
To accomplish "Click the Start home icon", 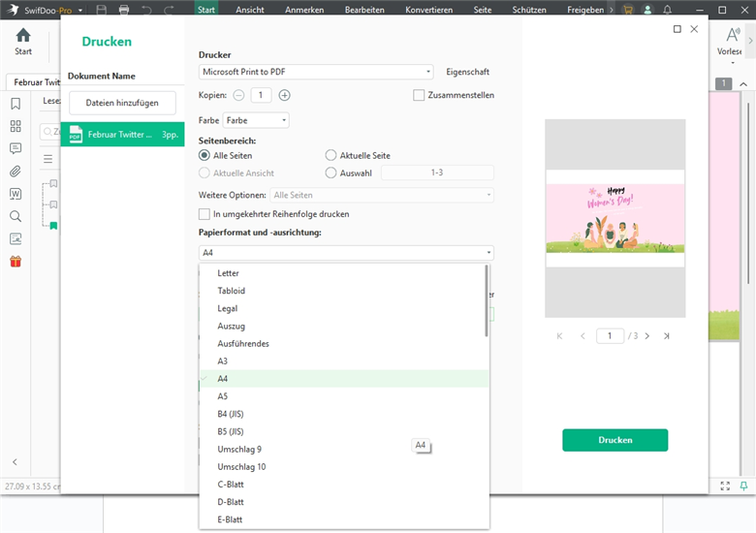I will [x=23, y=41].
